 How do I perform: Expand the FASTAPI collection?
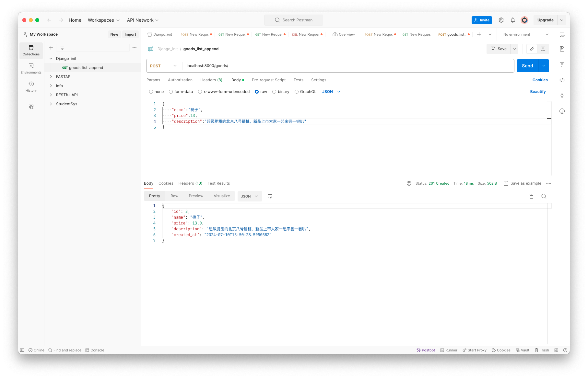click(x=51, y=77)
